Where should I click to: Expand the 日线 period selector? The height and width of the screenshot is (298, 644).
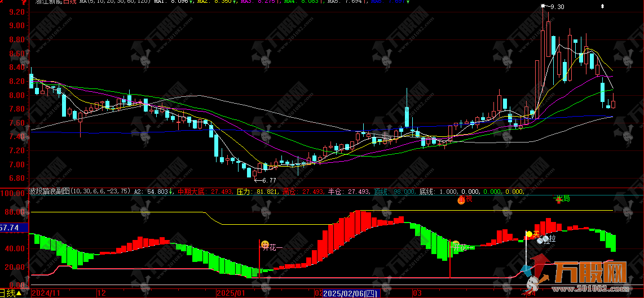[11, 293]
